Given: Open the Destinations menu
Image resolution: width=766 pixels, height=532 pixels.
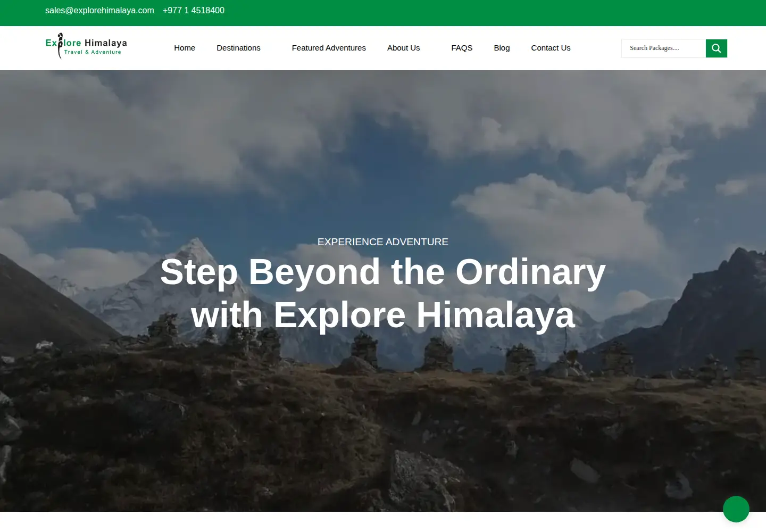Looking at the screenshot, I should [238, 48].
